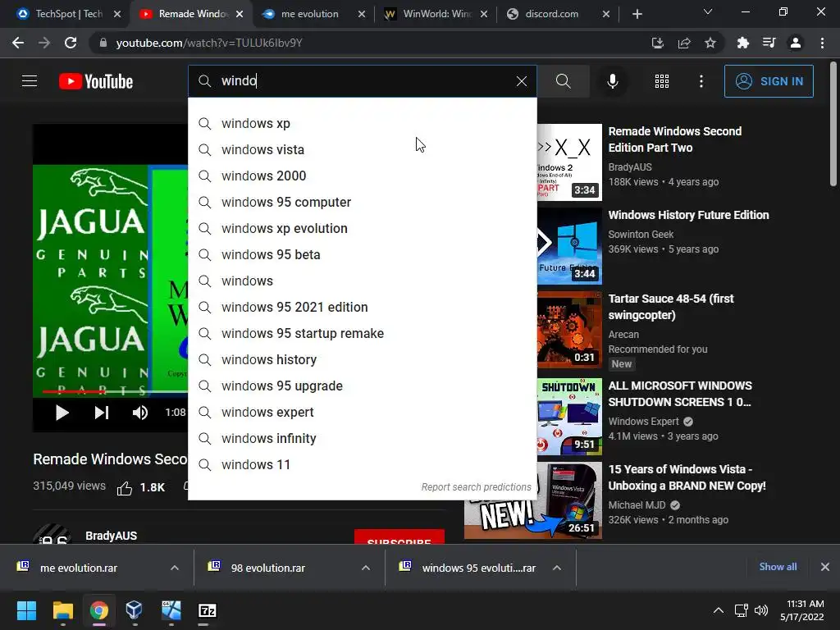Select suggestion windows xp evolution
The image size is (840, 630).
362,228
